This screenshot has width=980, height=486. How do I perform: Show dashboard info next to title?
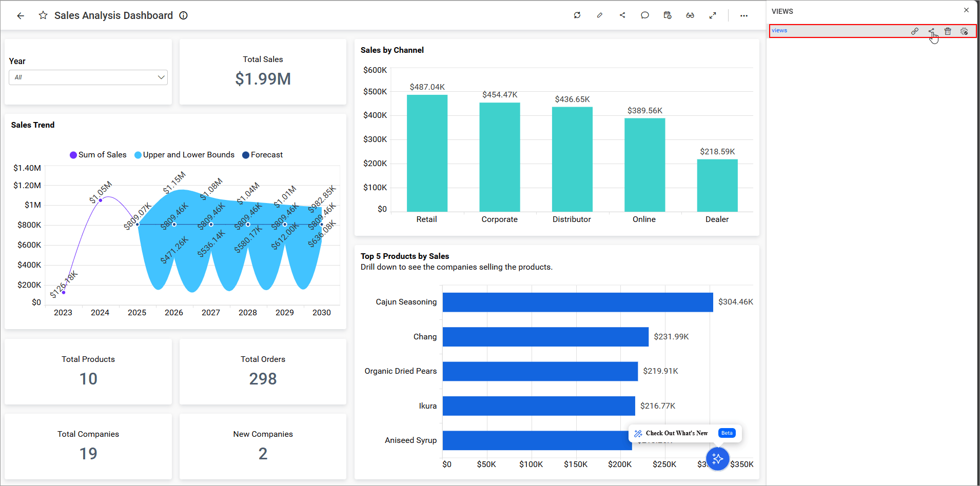click(183, 15)
